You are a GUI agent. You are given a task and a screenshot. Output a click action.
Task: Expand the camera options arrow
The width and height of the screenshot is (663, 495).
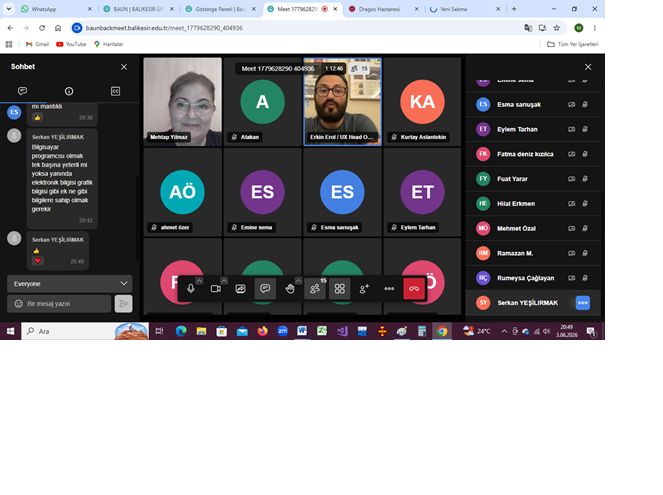pos(224,281)
